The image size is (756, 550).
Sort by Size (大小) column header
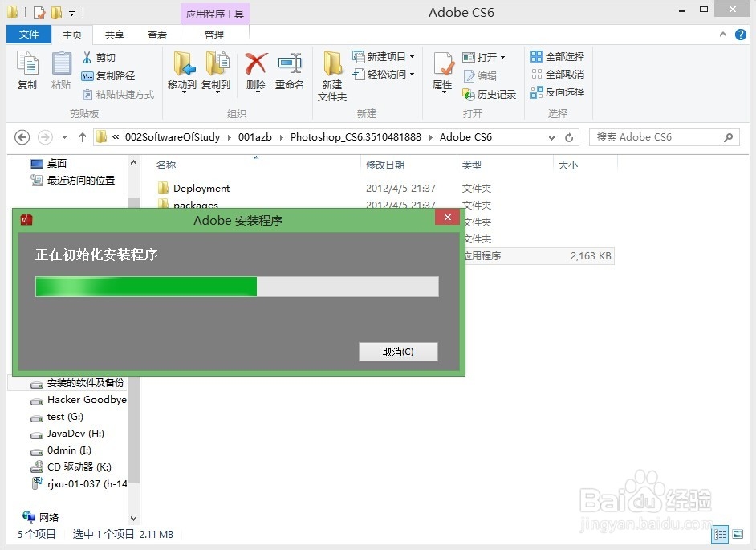(567, 165)
